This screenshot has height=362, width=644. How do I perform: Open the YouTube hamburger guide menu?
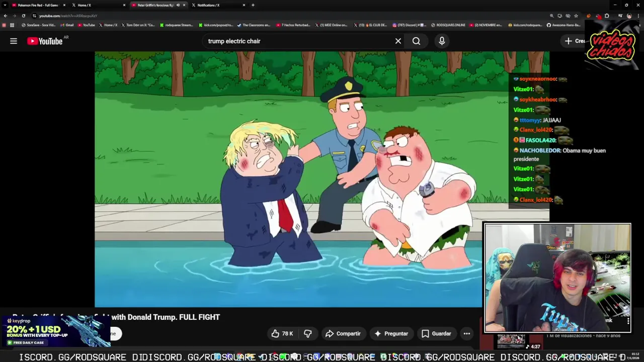pyautogui.click(x=14, y=41)
